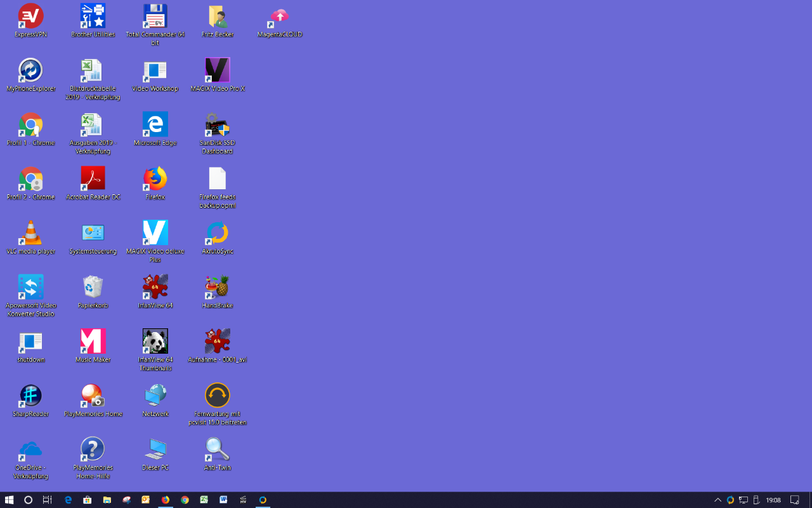Viewport: 812px width, 508px height.
Task: Select OneDrive - Verknüpfung shortcut
Action: coord(30,450)
